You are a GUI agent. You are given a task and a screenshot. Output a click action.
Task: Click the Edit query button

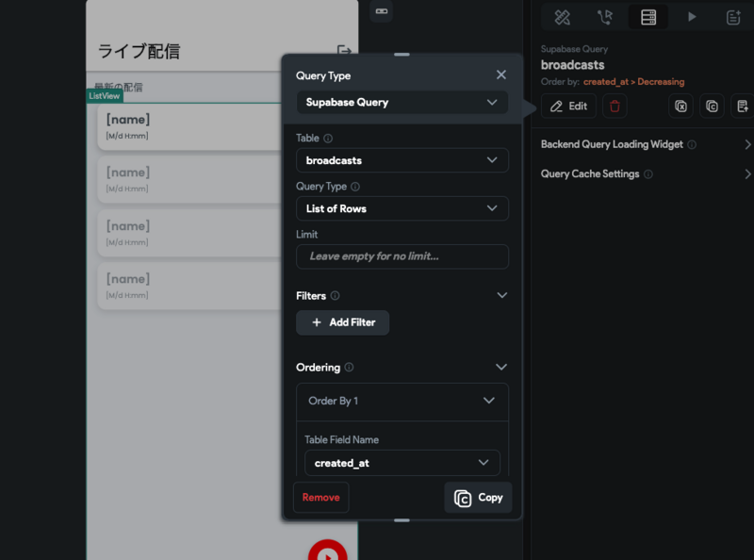[568, 107]
